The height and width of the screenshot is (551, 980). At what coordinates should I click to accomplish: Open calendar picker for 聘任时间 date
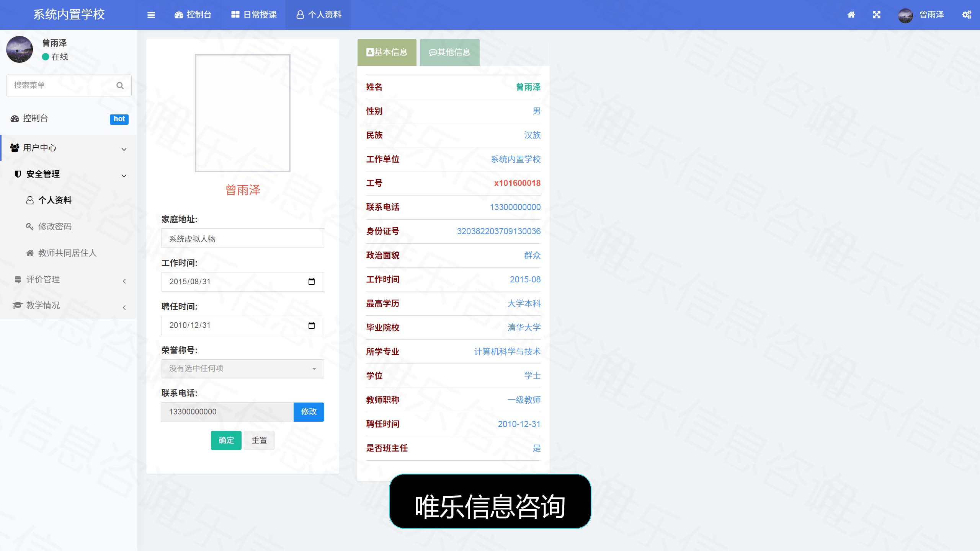click(312, 325)
